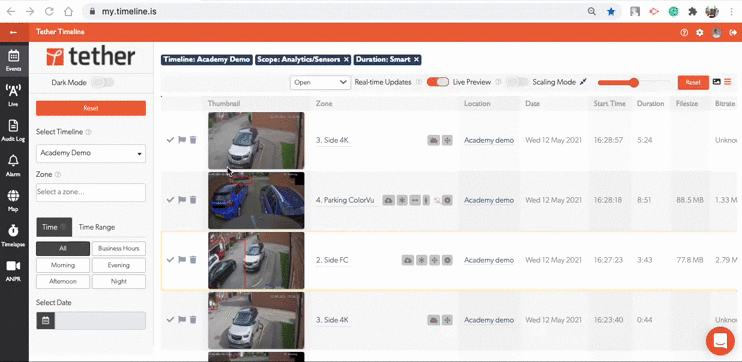Screen dimensions: 742x362
Task: Reload the page in Chrome
Action: click(49, 12)
